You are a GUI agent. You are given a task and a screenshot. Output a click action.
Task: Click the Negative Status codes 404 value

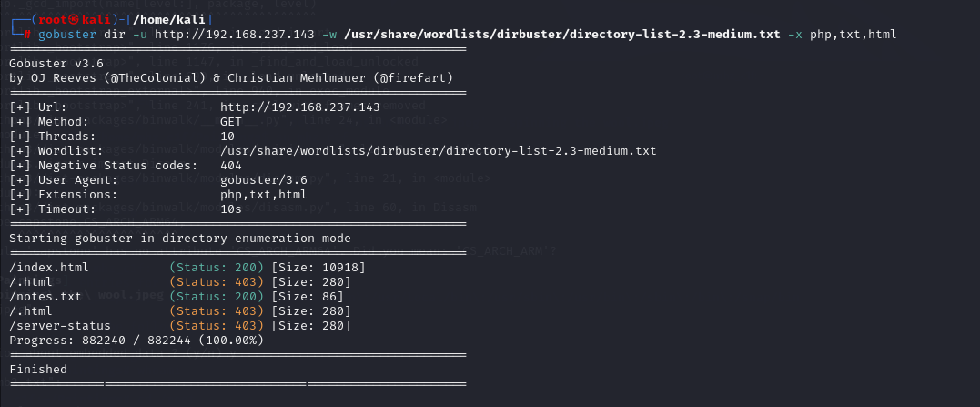231,166
